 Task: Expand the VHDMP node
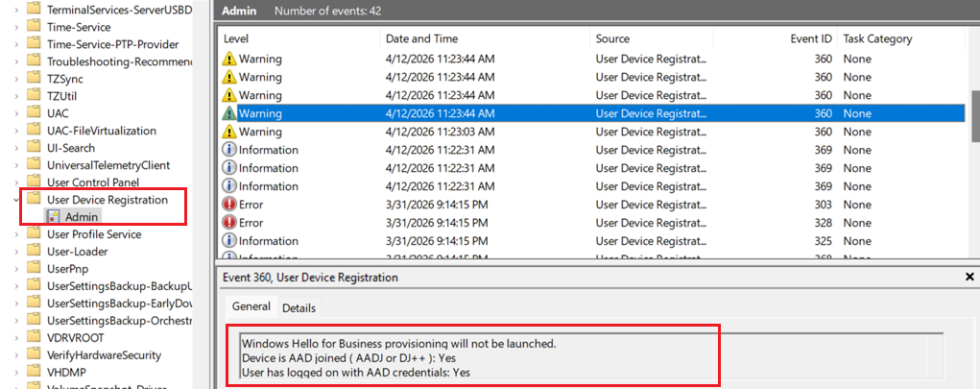16,373
